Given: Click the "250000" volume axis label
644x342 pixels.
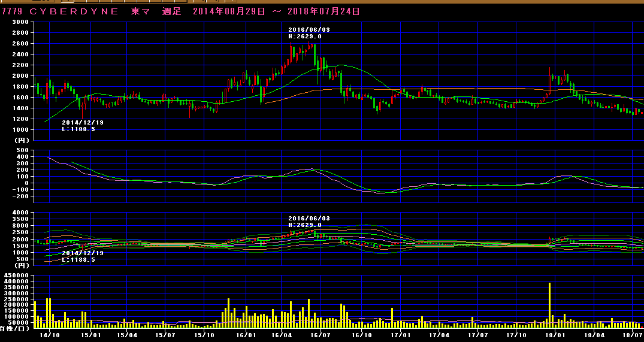Looking at the screenshot, I should (x=16, y=299).
